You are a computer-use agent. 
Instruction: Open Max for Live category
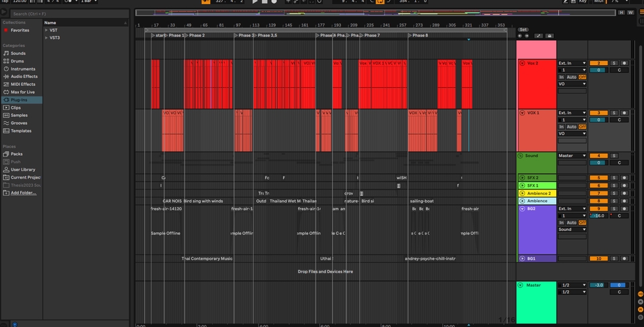pyautogui.click(x=23, y=92)
